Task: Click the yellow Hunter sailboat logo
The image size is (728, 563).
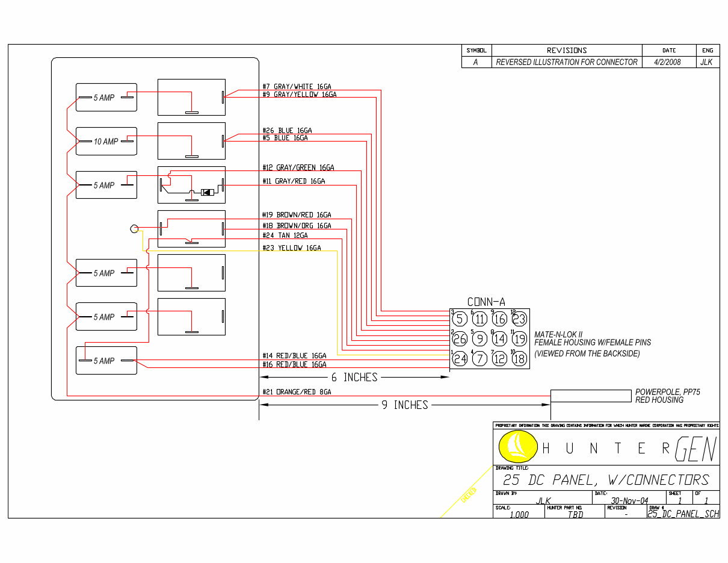Action: (x=518, y=447)
